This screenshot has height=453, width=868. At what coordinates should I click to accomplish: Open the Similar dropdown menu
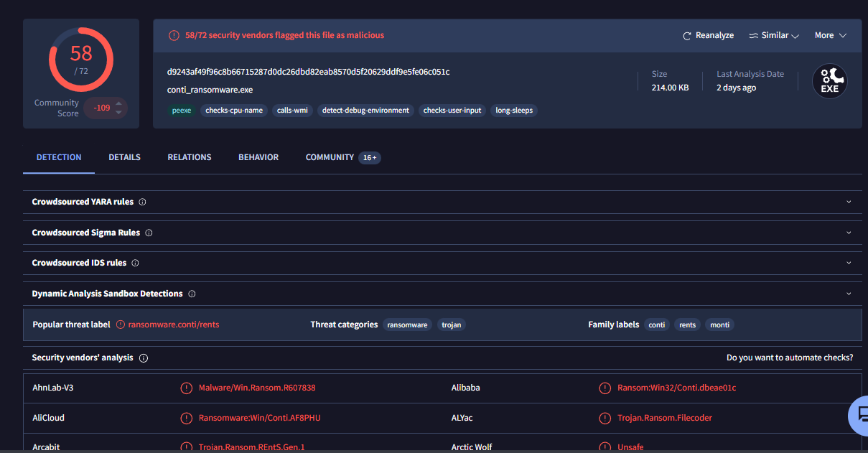pos(774,35)
